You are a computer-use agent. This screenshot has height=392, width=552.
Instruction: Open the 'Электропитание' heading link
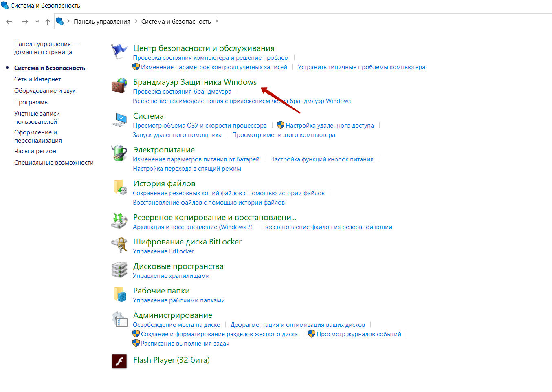pyautogui.click(x=164, y=150)
